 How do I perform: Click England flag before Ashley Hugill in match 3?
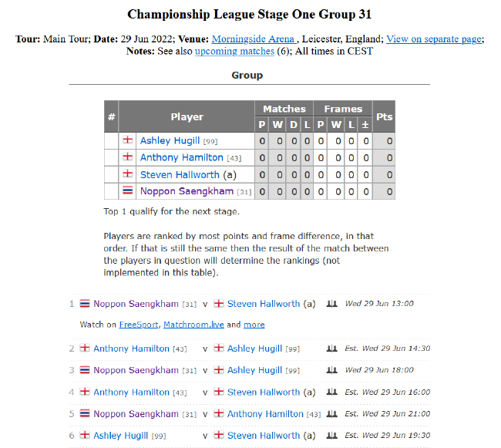tap(219, 369)
